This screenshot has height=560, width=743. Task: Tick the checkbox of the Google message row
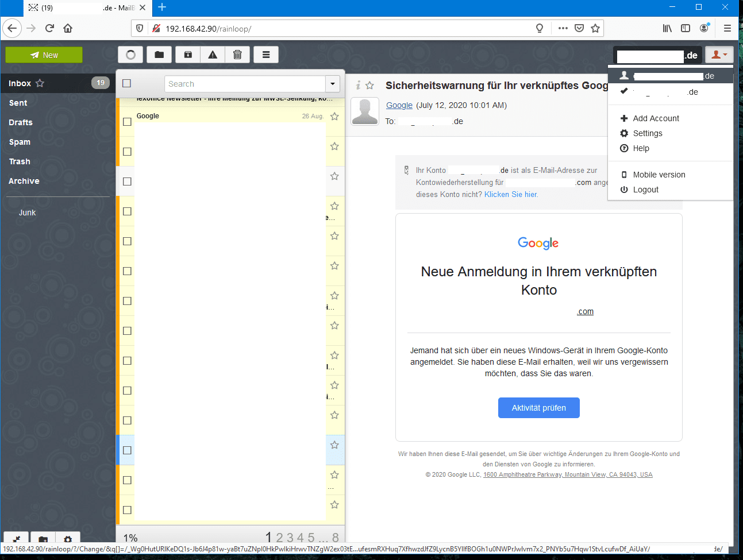[127, 122]
